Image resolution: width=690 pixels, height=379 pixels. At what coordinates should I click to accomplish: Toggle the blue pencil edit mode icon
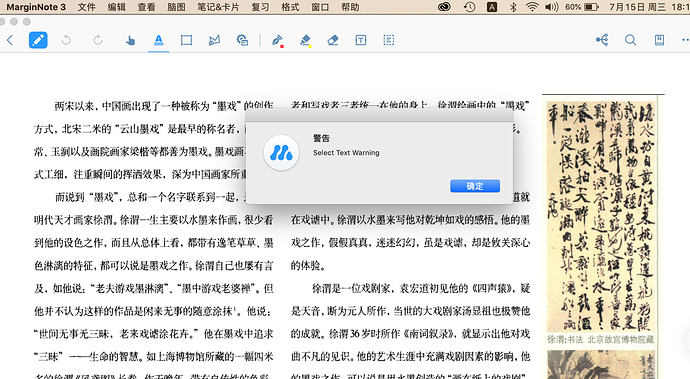tap(38, 40)
